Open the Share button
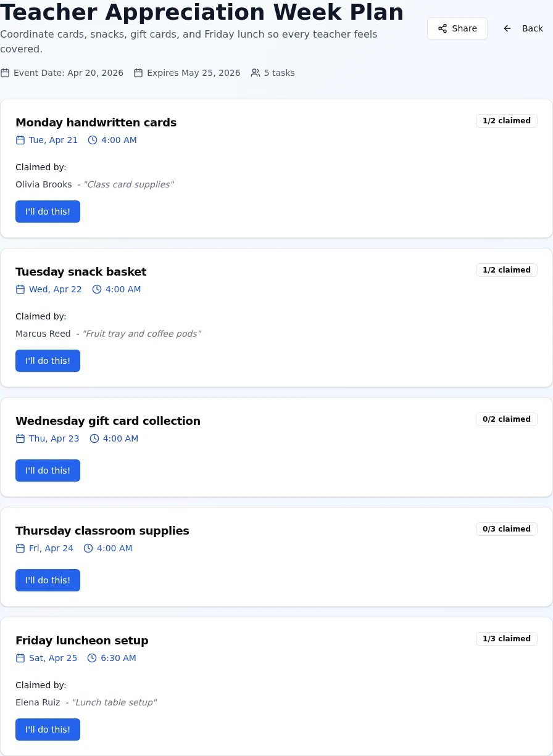 pos(457,28)
